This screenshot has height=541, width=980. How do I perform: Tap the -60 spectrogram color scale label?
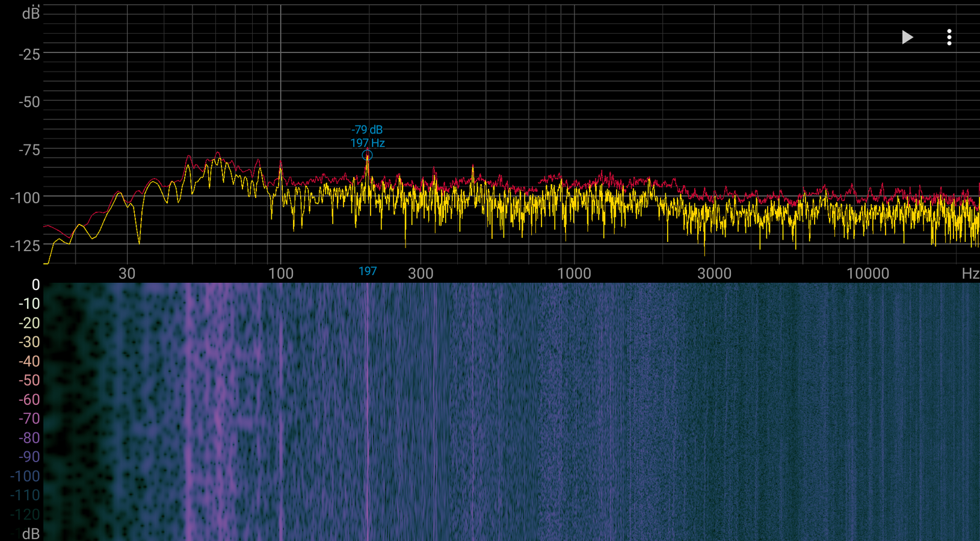tap(29, 400)
